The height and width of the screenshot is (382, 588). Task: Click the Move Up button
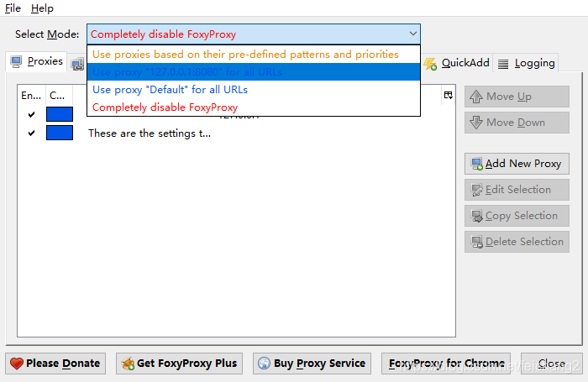pos(517,97)
